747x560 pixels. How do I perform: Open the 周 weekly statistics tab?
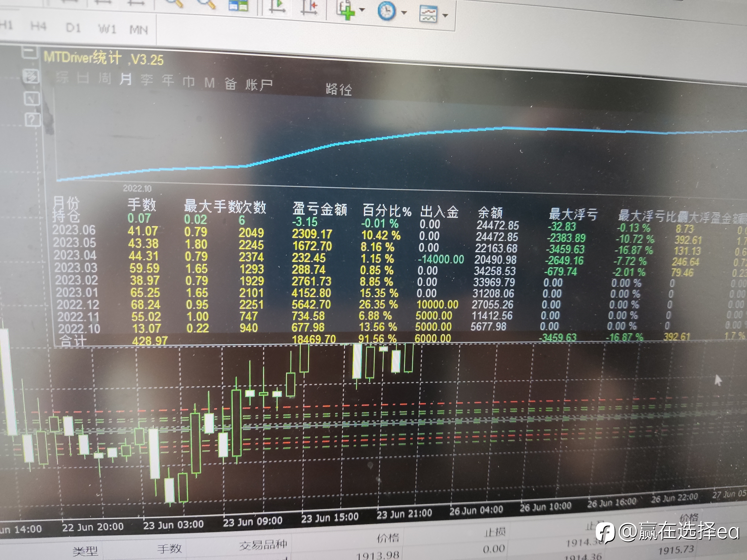pos(104,79)
